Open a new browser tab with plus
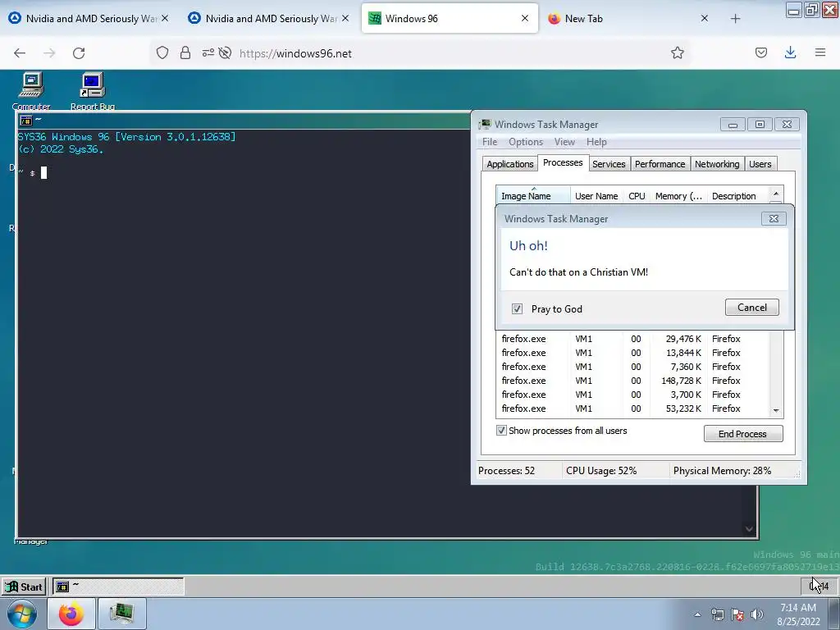The image size is (840, 630). pos(735,19)
